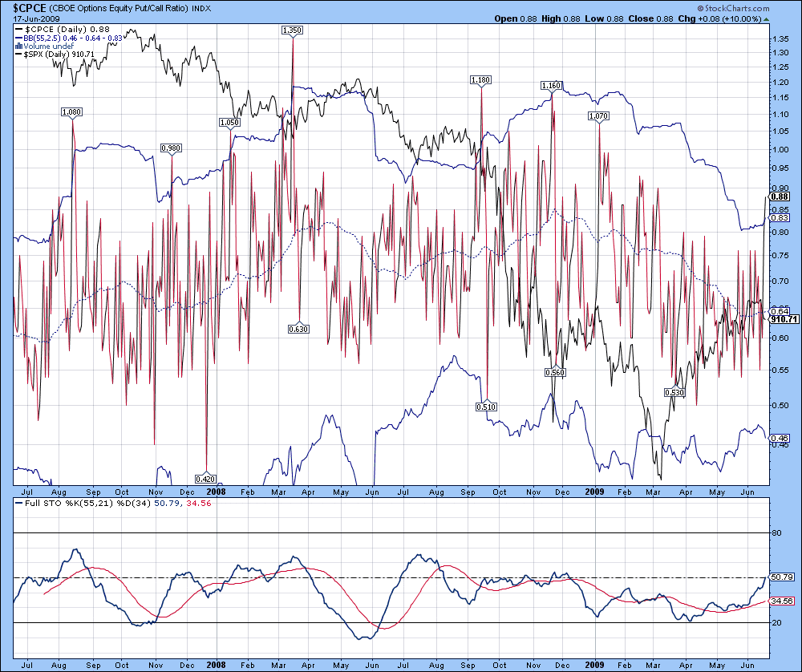Click the 0.64 middle band value tag
Image resolution: width=802 pixels, height=672 pixels.
780,311
